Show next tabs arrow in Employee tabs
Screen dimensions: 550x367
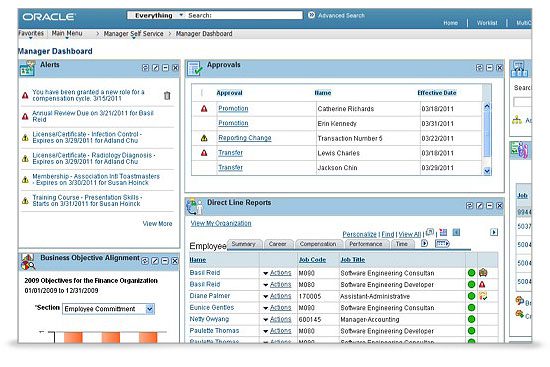tap(424, 243)
